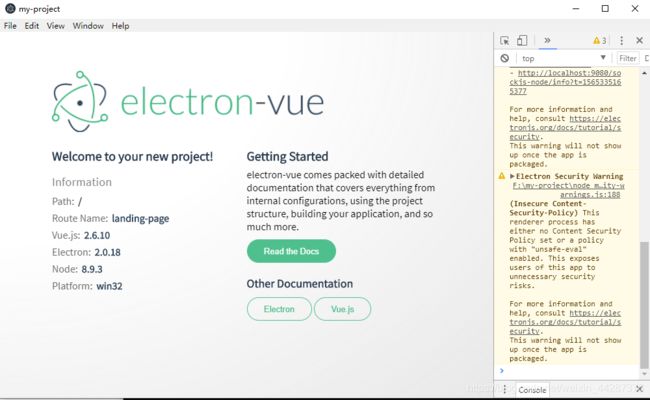This screenshot has width=650, height=400.
Task: Click the Electron version 2.0.18 value
Action: 107,252
